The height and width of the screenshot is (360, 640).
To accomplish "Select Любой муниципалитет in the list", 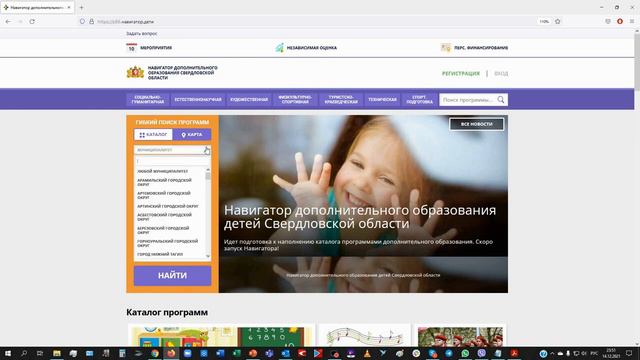I will click(162, 171).
